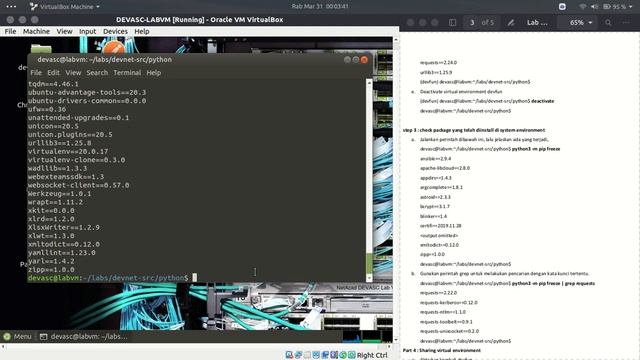Screen dimensions: 640x360
Task: Click the Wi-Fi icon in system tray
Action: 582,7
